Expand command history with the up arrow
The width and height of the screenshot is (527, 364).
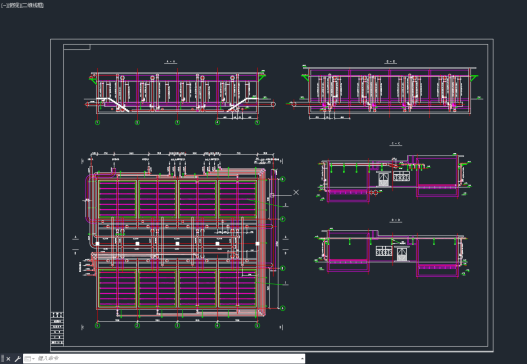[302, 359]
